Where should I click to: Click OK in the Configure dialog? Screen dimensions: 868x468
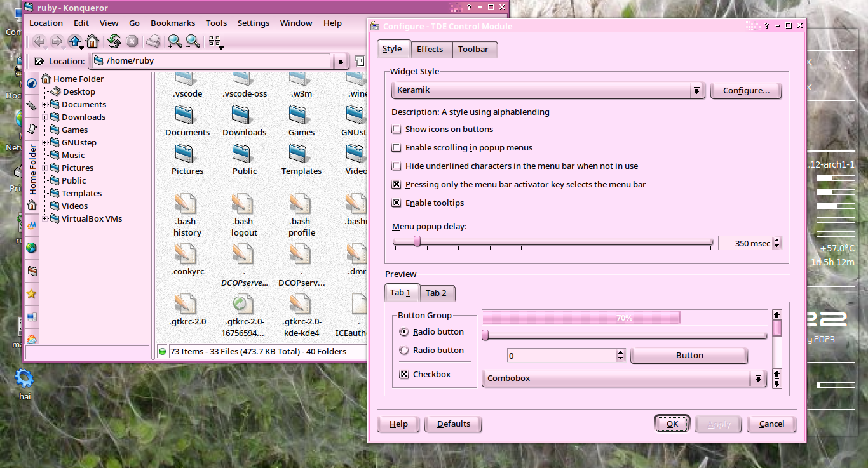pos(672,424)
